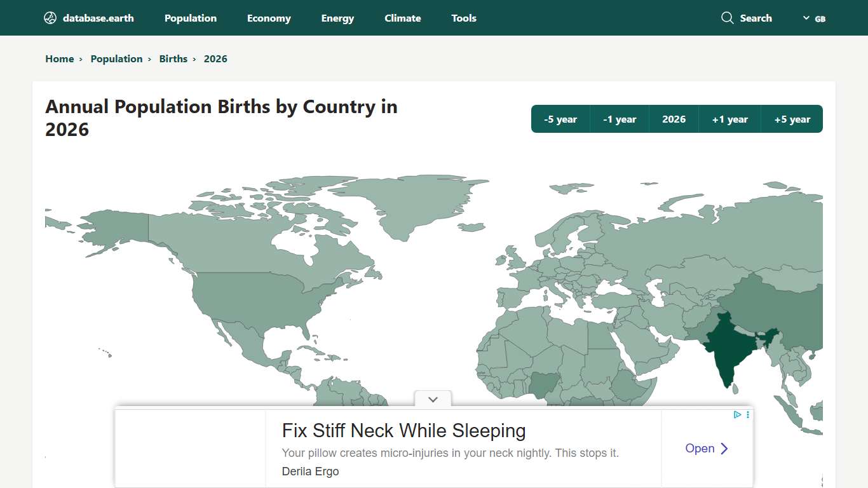The width and height of the screenshot is (868, 488).
Task: Click the database.earth globe logo
Action: point(49,18)
